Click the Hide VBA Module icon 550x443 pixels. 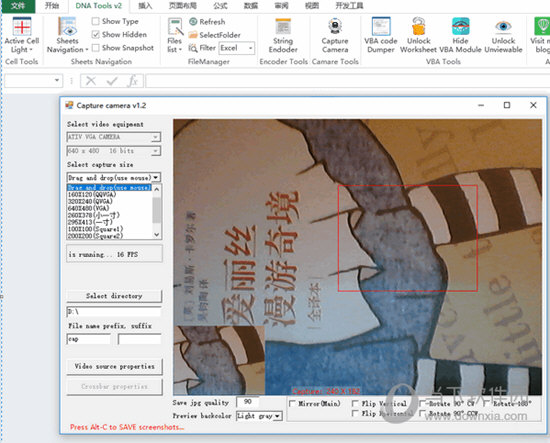coord(461,26)
